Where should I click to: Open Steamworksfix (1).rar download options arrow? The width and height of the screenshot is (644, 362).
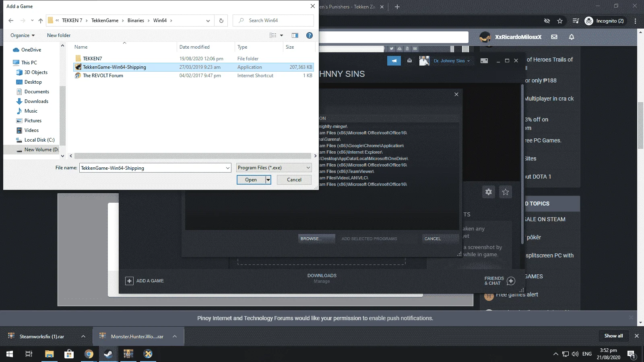(x=83, y=336)
